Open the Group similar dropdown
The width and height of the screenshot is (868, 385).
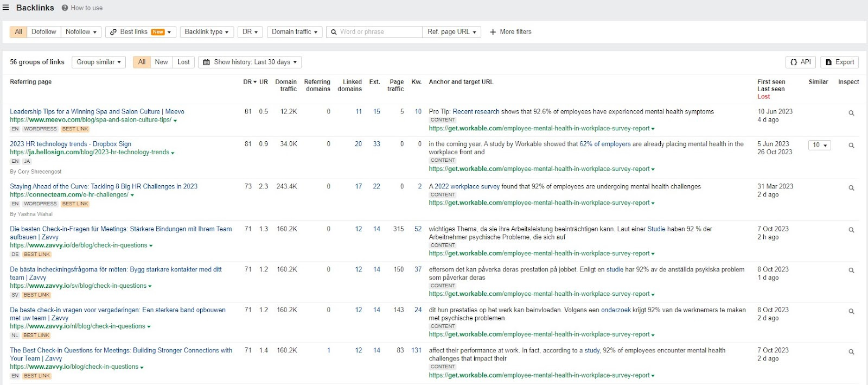[x=99, y=62]
